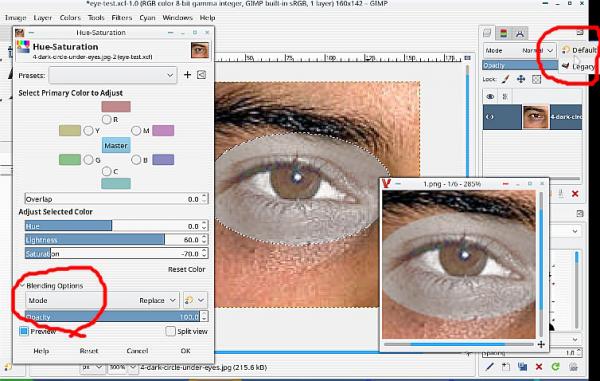This screenshot has height=381, width=600.
Task: Toggle the lock alpha channel icon
Action: [x=536, y=79]
